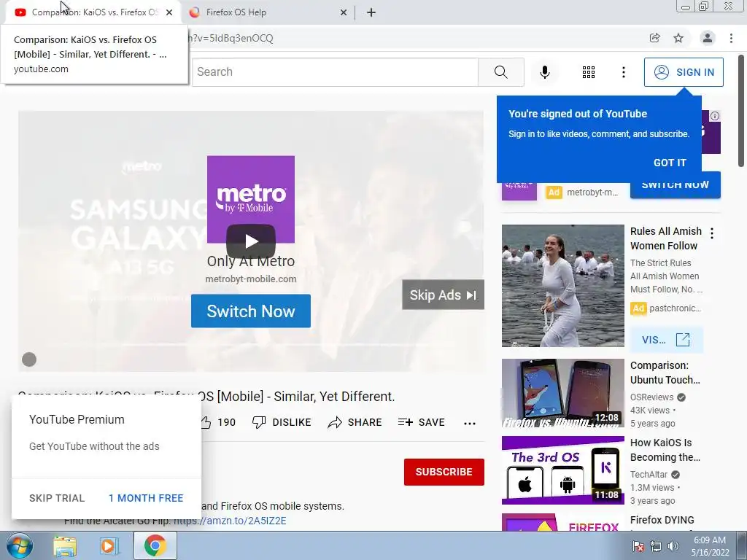Click the Chrome icon in the taskbar
The image size is (747, 560).
155,545
